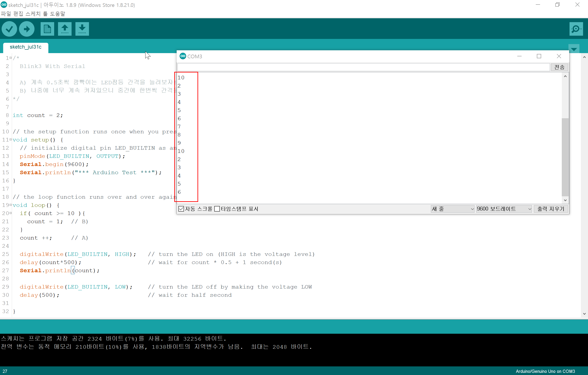Select the sketch_jul31c tab
Viewport: 588px width, 375px height.
[x=26, y=47]
